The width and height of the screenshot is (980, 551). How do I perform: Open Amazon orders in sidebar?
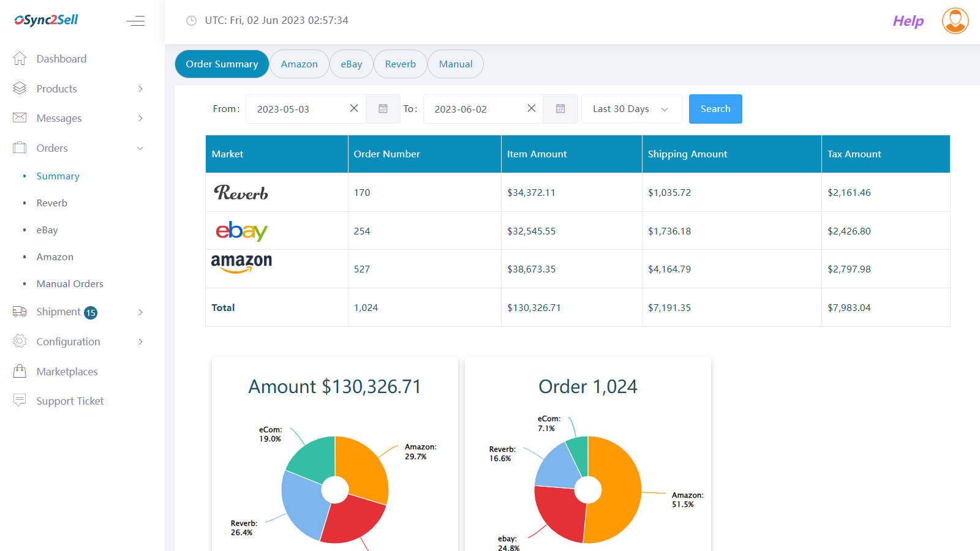55,257
